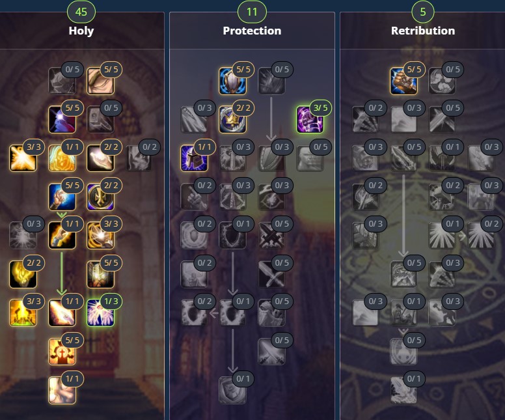Click Redoubt talent 0/5 beside Improved Devotion Aura

271,81
